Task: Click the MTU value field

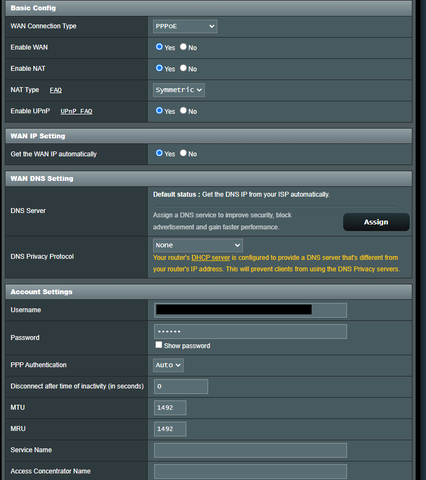Action: point(170,408)
